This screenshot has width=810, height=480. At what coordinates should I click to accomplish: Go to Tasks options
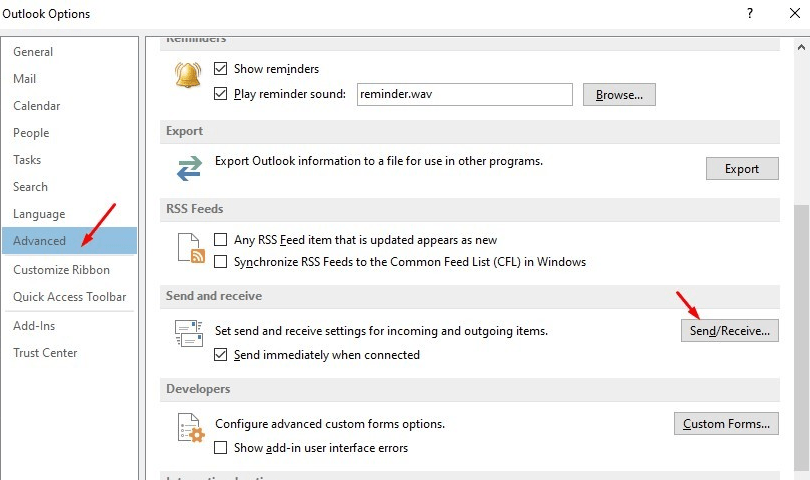click(x=69, y=160)
